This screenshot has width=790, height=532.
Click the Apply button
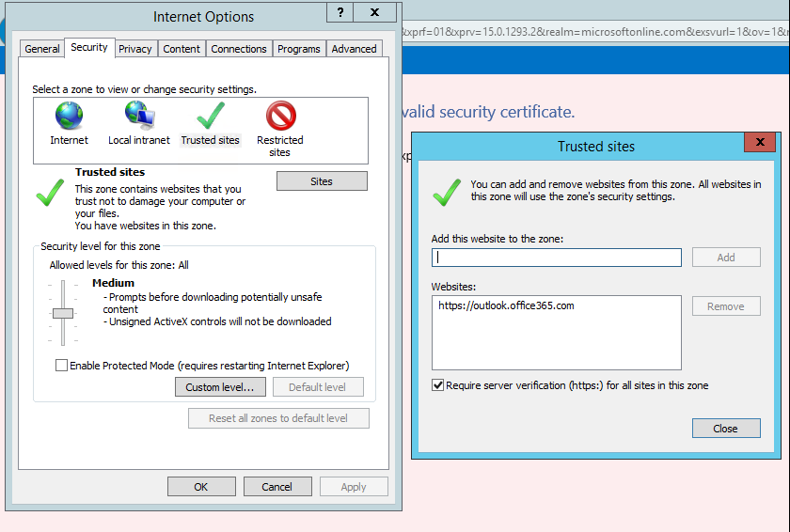click(x=354, y=487)
